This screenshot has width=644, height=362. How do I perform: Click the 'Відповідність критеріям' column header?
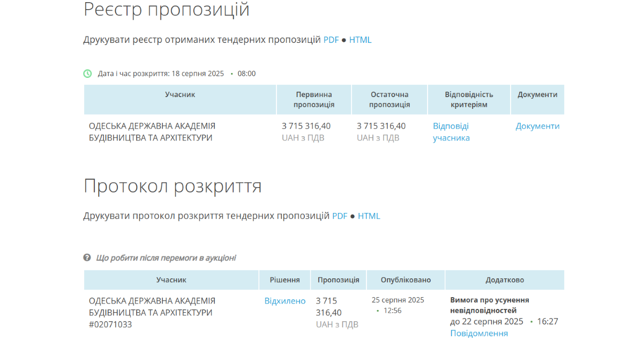tap(469, 99)
